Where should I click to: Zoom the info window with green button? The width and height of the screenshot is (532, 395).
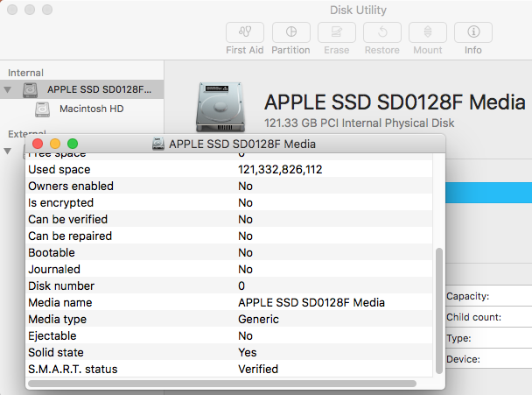(x=73, y=144)
